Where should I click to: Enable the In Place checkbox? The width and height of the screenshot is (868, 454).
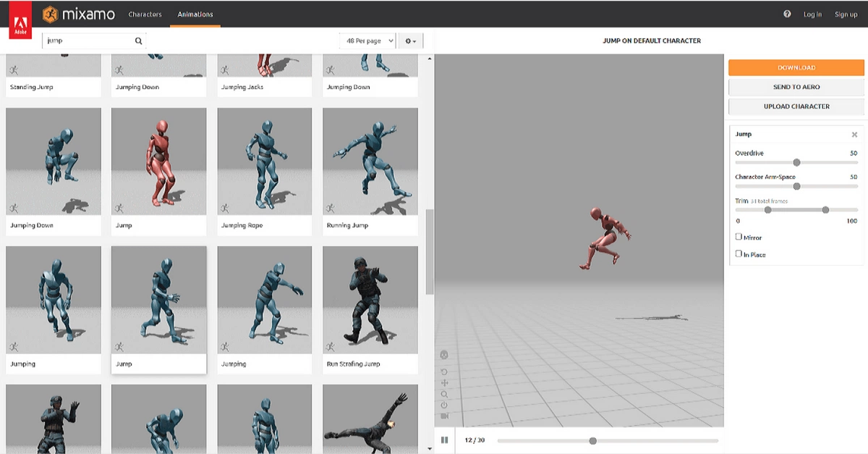pyautogui.click(x=739, y=253)
